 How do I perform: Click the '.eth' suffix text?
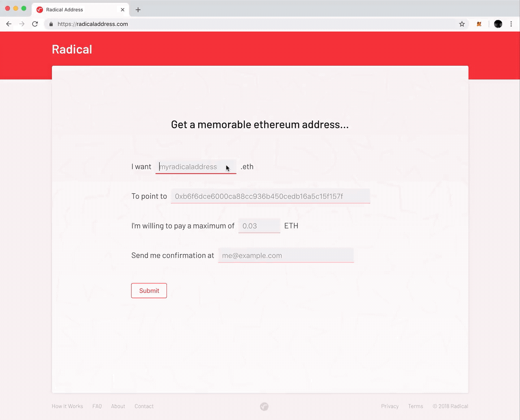pos(247,166)
